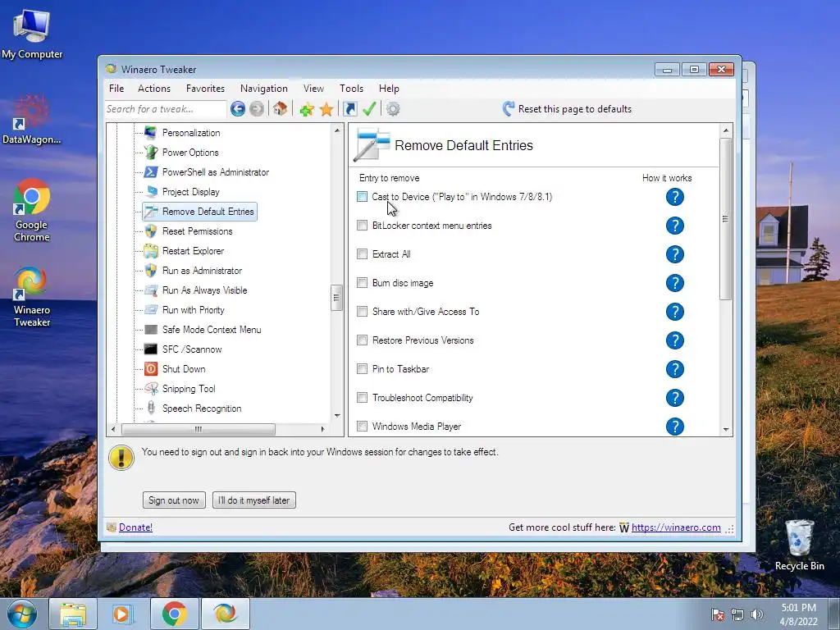Open My Computer desktop icon
Viewport: 840px width, 630px height.
click(x=32, y=34)
